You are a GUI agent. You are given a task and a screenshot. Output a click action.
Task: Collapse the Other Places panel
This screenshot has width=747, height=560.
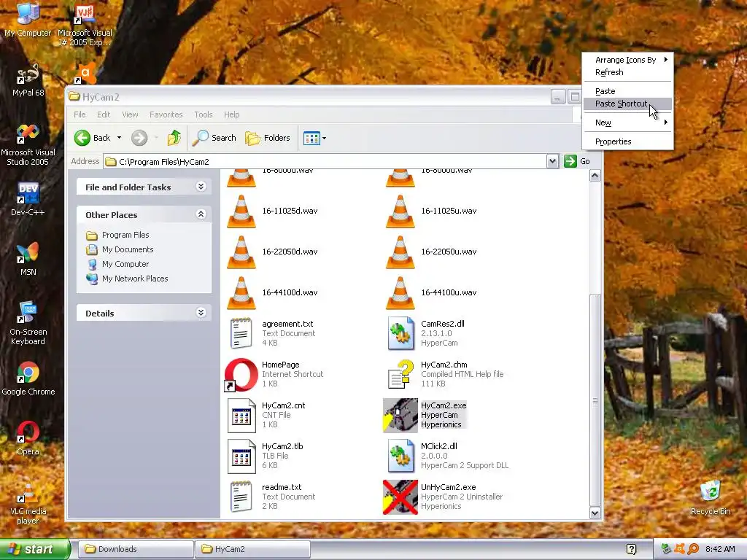(201, 214)
